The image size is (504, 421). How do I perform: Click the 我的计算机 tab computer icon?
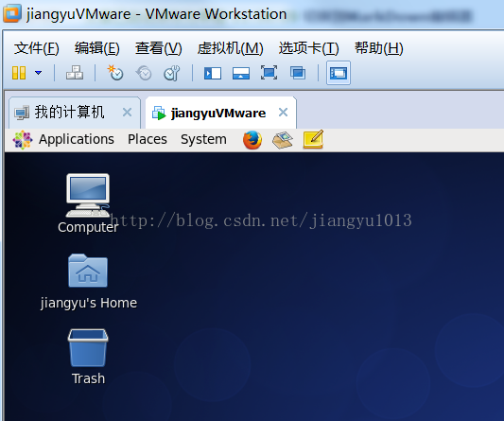(x=22, y=113)
